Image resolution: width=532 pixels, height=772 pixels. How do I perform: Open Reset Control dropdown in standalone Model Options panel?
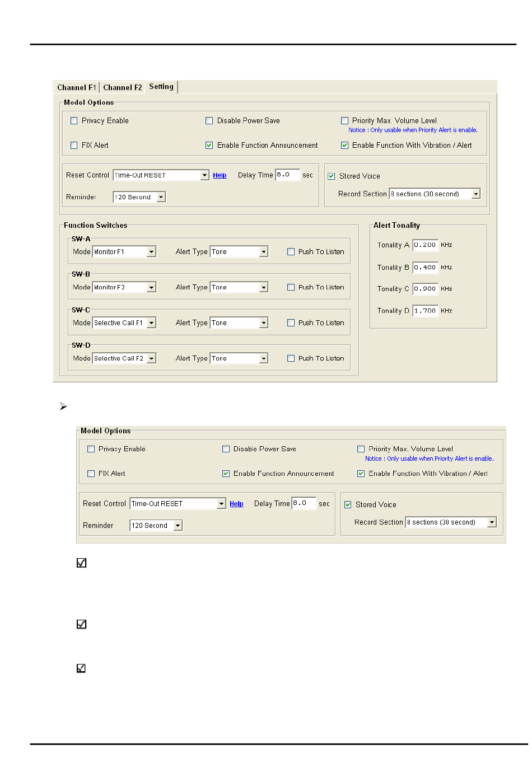pos(178,504)
